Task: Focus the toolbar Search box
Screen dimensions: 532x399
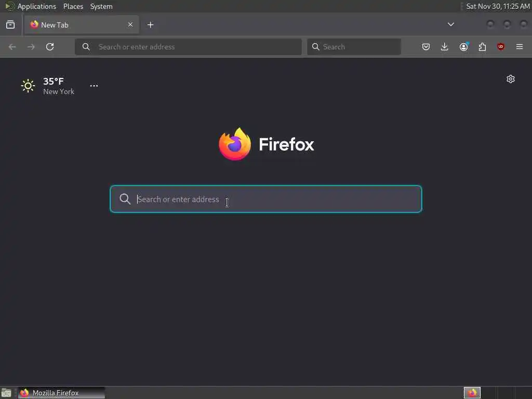Action: click(354, 47)
